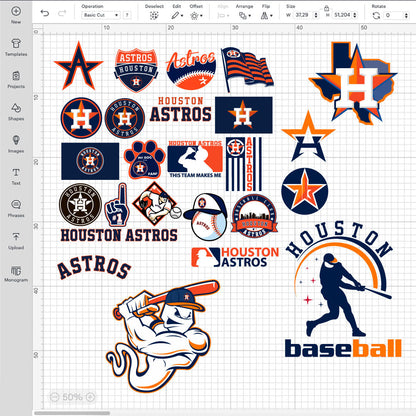Screen dimensions: 416x416
Task: Click the Rotate icon
Action: 376,15
